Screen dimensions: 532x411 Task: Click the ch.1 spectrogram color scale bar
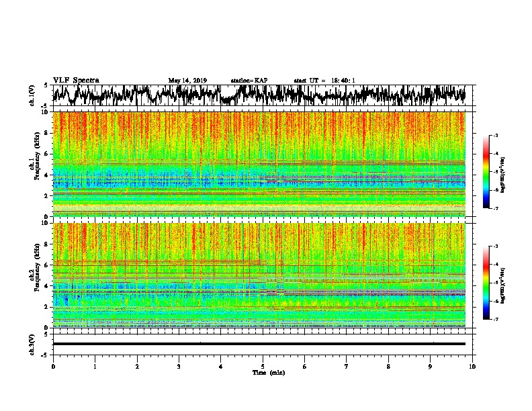point(486,172)
